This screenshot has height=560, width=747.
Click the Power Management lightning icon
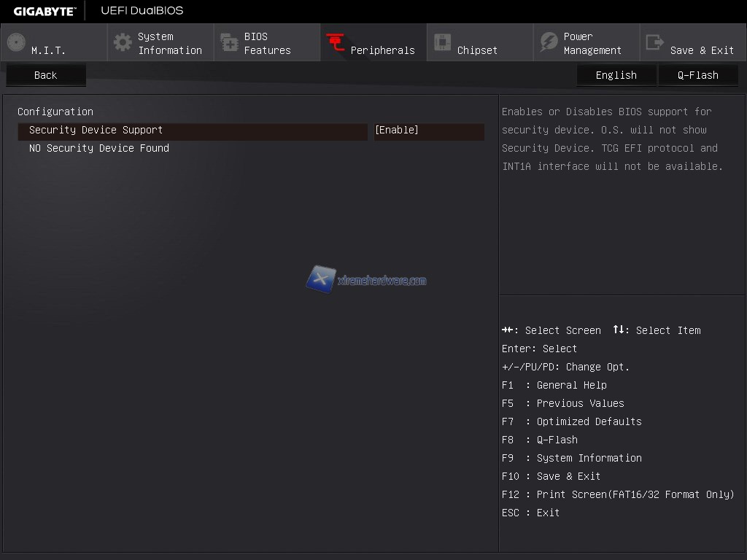pyautogui.click(x=549, y=42)
